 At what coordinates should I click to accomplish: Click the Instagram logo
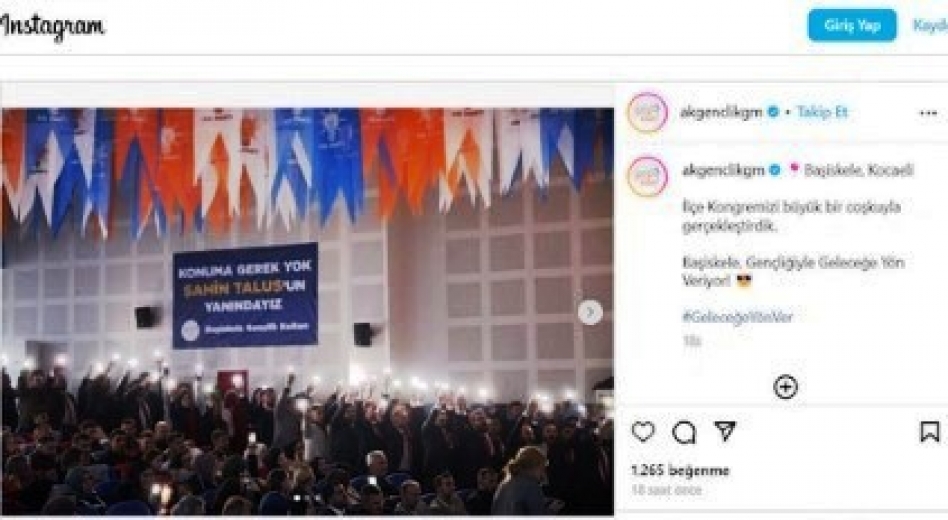52,27
